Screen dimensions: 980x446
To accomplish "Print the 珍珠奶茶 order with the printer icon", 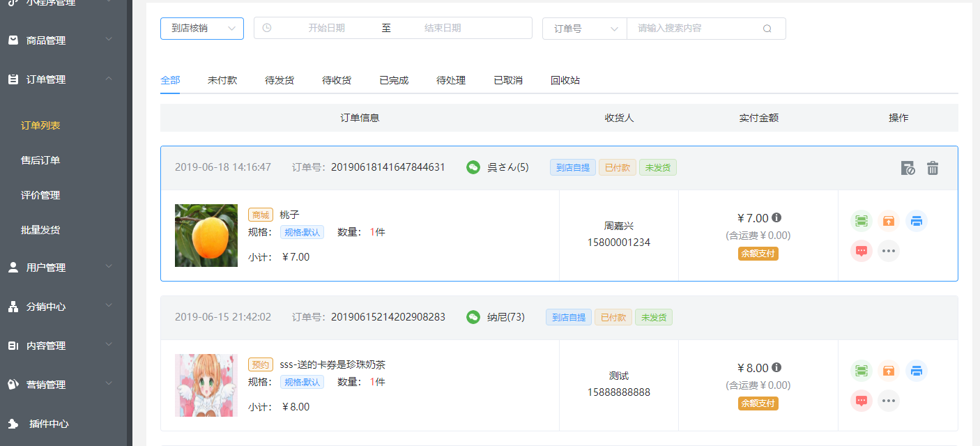I will 917,371.
